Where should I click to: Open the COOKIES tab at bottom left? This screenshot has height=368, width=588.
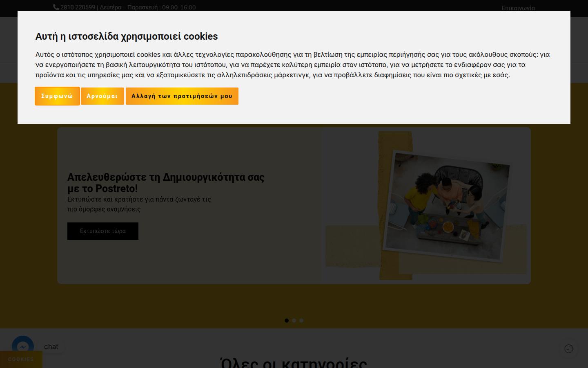click(21, 359)
